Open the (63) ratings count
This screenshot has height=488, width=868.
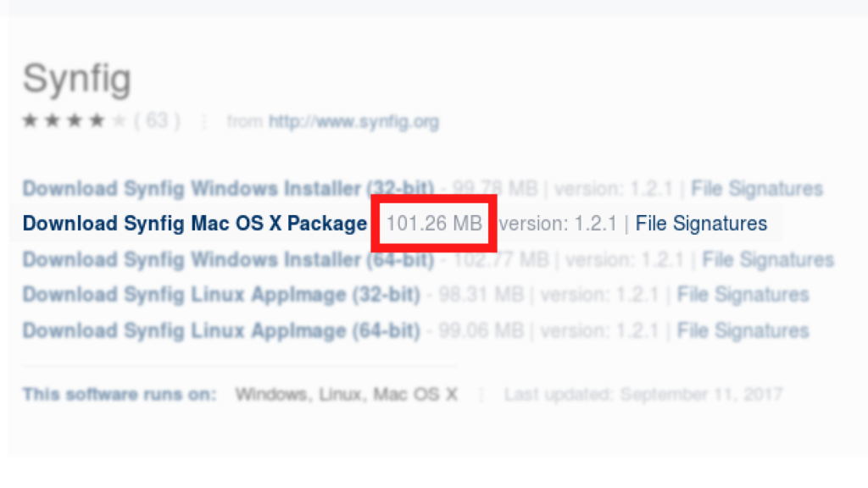click(x=157, y=121)
